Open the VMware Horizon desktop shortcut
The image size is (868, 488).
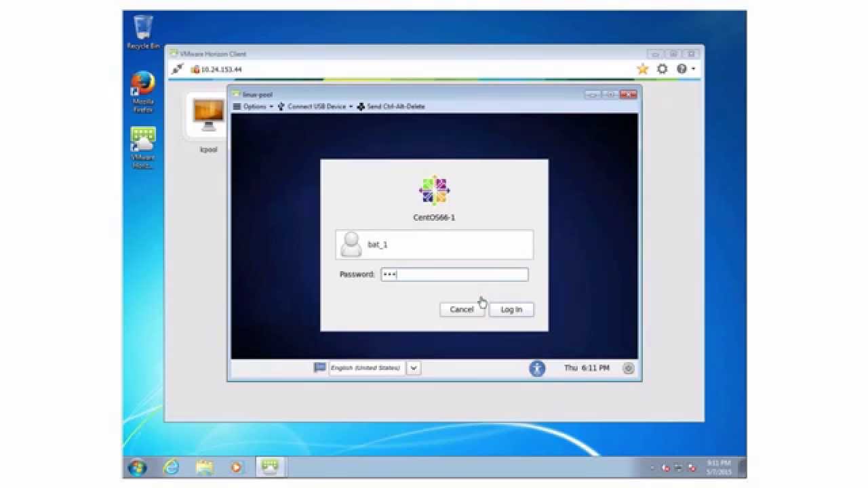pyautogui.click(x=143, y=147)
